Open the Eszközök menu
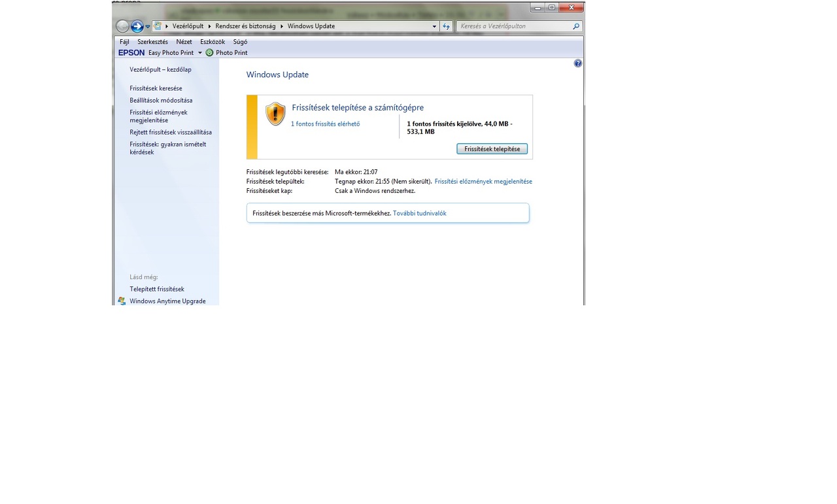Image resolution: width=837 pixels, height=504 pixels. tap(213, 42)
